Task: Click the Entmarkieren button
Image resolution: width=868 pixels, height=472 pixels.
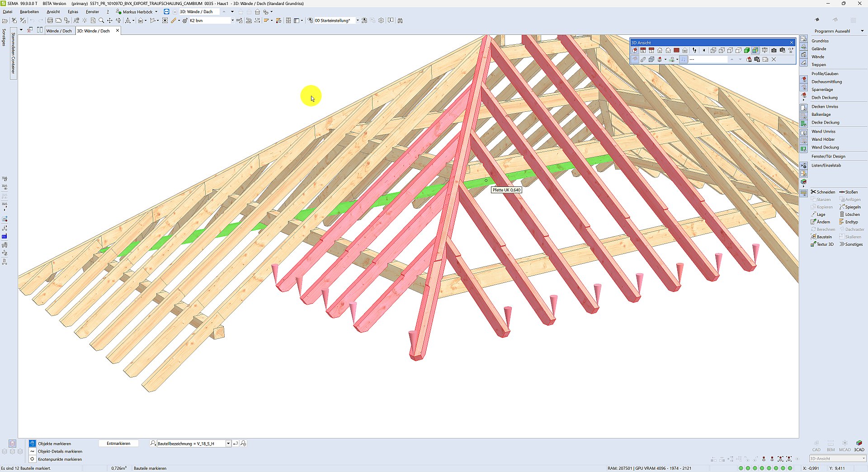Action: pos(118,443)
